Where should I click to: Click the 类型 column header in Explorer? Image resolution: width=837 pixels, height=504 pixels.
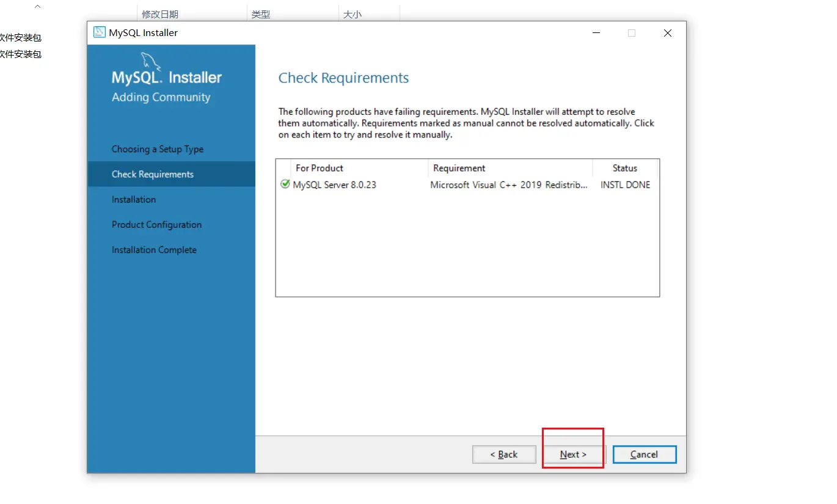(261, 14)
